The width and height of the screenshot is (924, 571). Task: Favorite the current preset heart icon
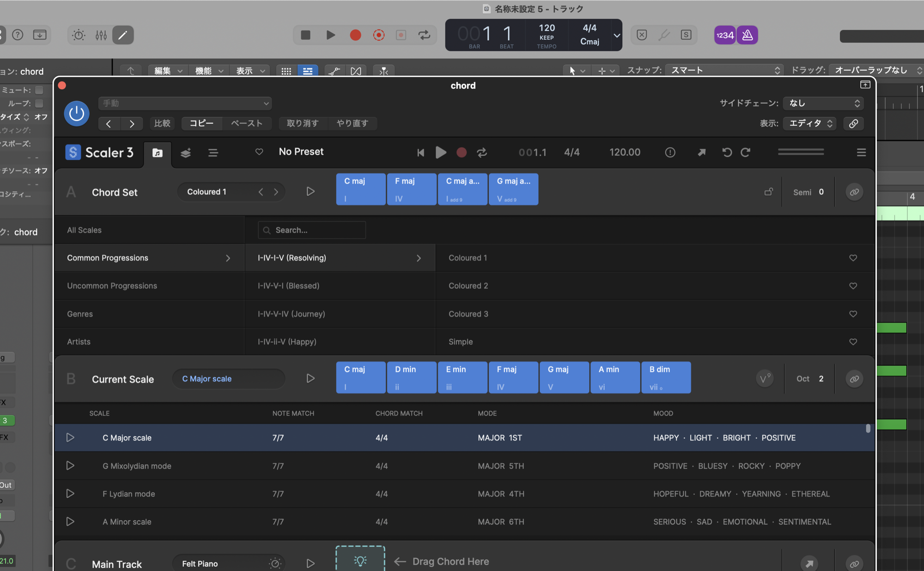pyautogui.click(x=259, y=152)
